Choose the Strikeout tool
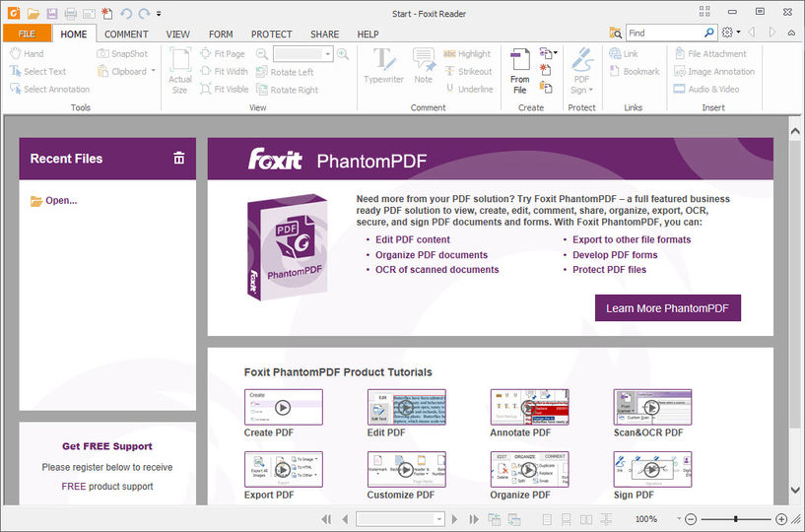The width and height of the screenshot is (805, 532). (469, 71)
